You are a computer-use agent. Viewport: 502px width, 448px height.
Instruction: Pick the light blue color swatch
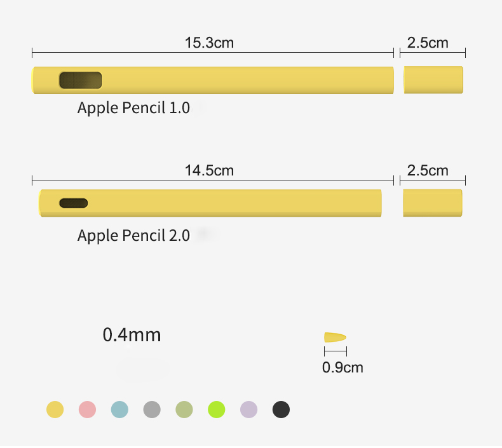119,409
